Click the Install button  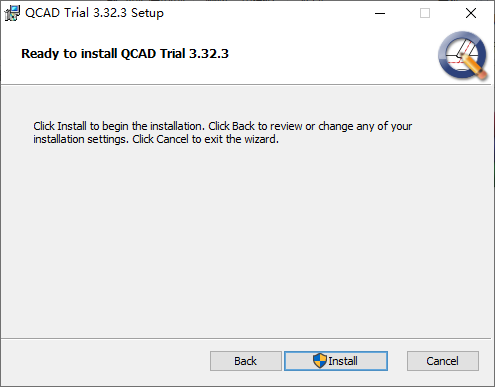pyautogui.click(x=336, y=361)
